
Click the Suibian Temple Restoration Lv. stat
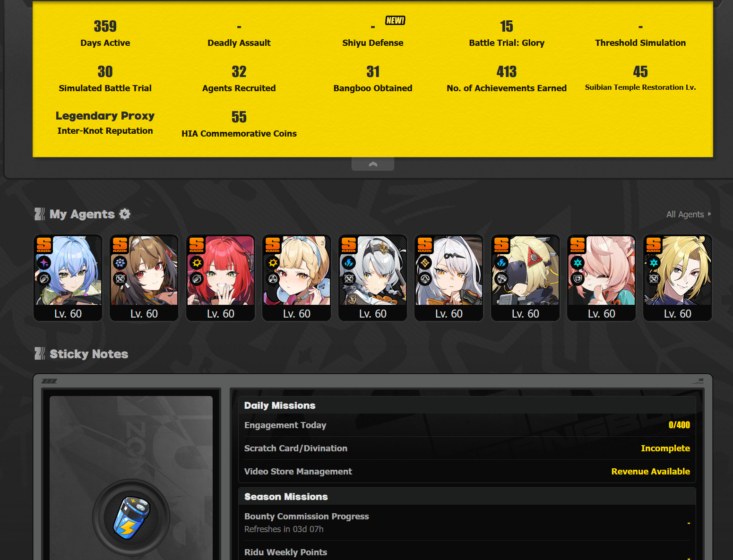(x=640, y=78)
